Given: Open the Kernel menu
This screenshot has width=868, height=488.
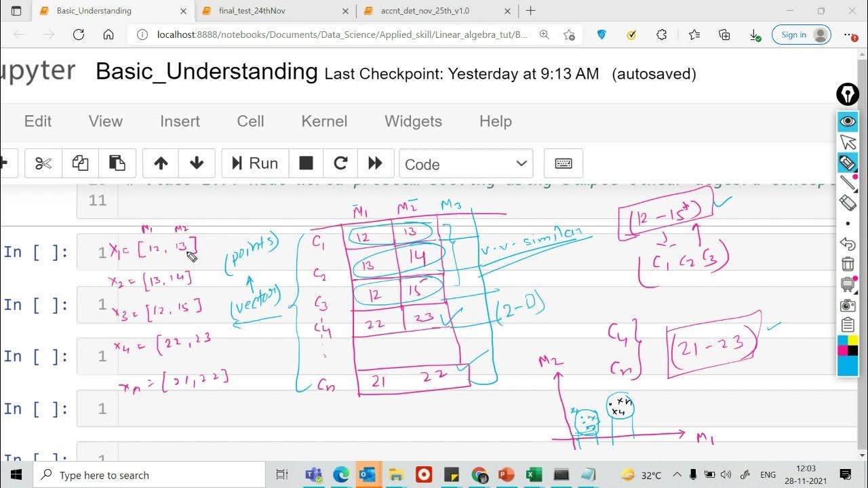Looking at the screenshot, I should point(324,121).
